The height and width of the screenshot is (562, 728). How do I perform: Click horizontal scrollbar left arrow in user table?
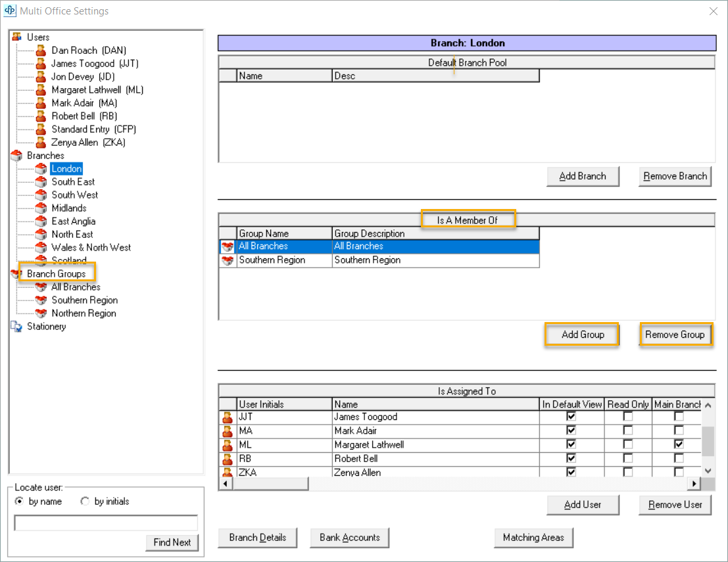coord(226,484)
